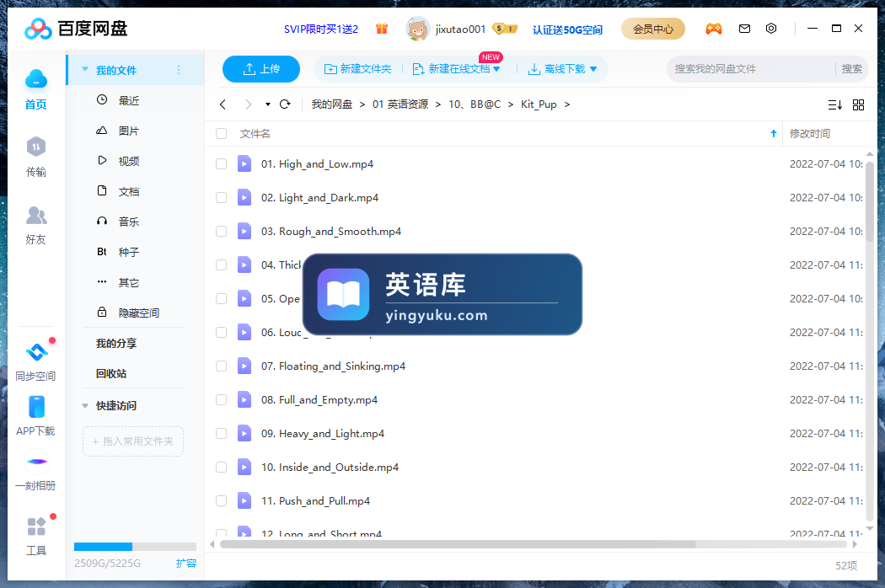The width and height of the screenshot is (885, 588).
Task: Click SVIP限时买1送2 promotion link
Action: click(x=321, y=29)
